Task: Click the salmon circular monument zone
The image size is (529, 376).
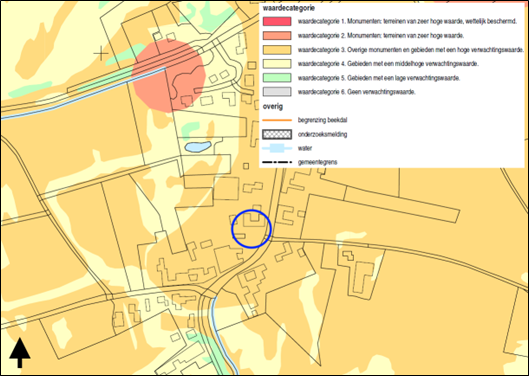Action: pyautogui.click(x=168, y=76)
